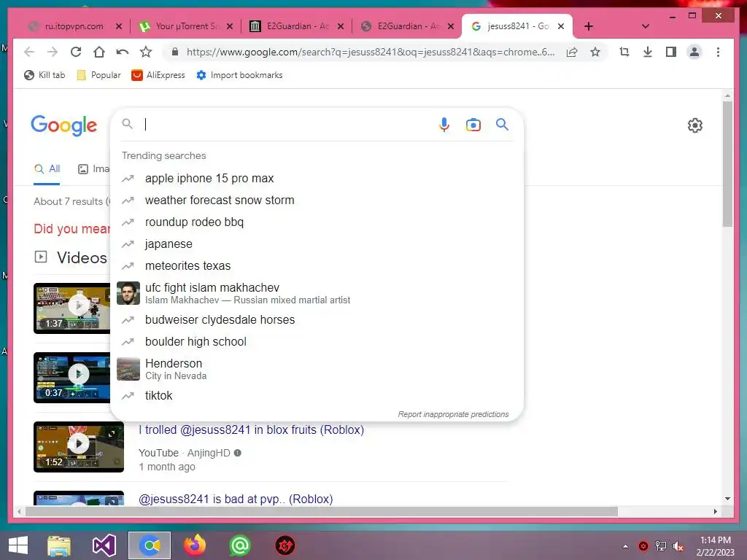Open new tab with plus button
Image resolution: width=747 pixels, height=560 pixels.
[589, 26]
